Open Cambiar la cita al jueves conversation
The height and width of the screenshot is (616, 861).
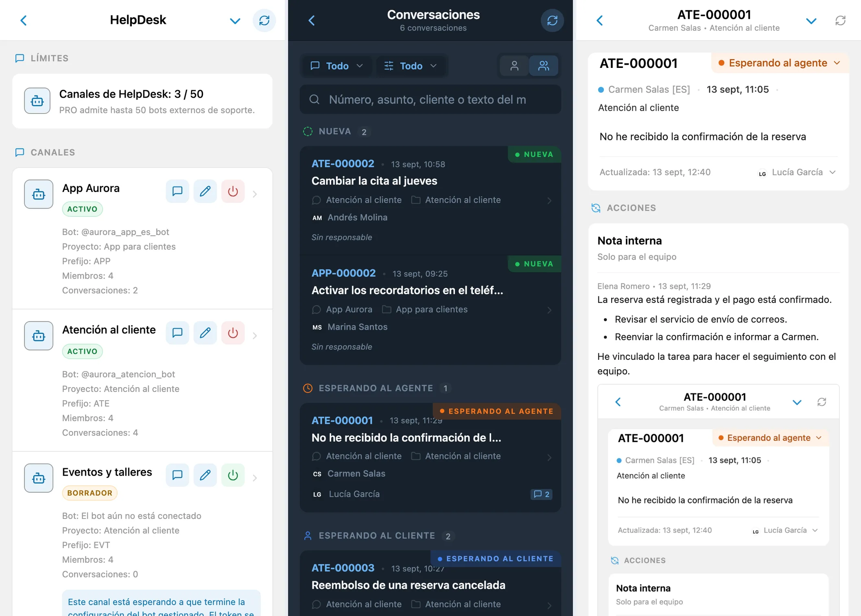[x=374, y=181]
